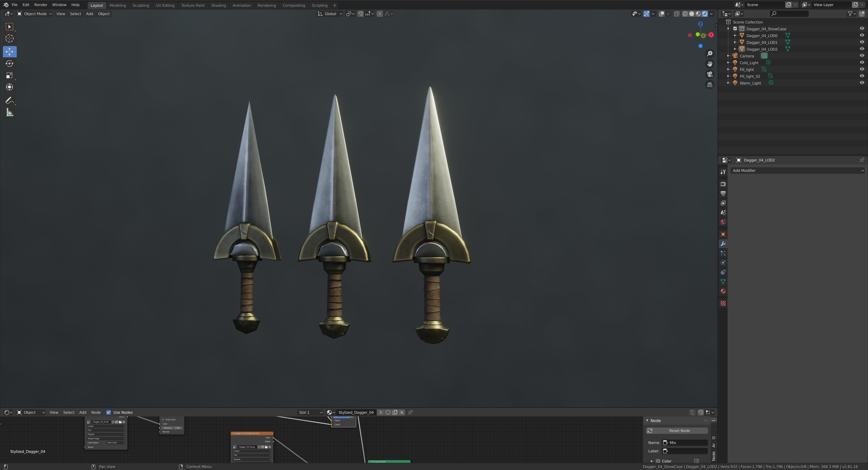Select the Measure tool
Screen dimensions: 868x470
pos(9,113)
